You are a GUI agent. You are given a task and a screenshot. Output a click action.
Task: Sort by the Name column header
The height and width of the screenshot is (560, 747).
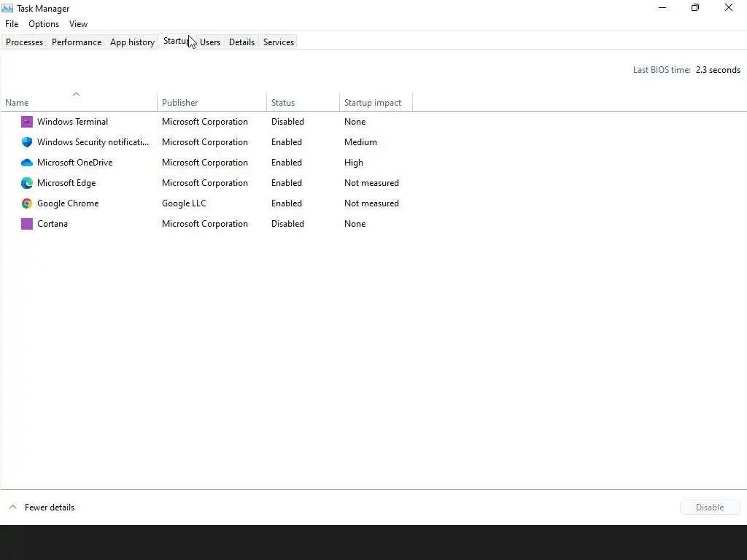pyautogui.click(x=79, y=102)
